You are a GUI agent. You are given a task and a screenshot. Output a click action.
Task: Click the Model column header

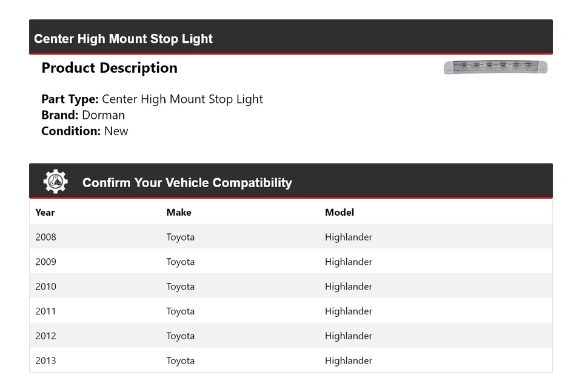339,212
